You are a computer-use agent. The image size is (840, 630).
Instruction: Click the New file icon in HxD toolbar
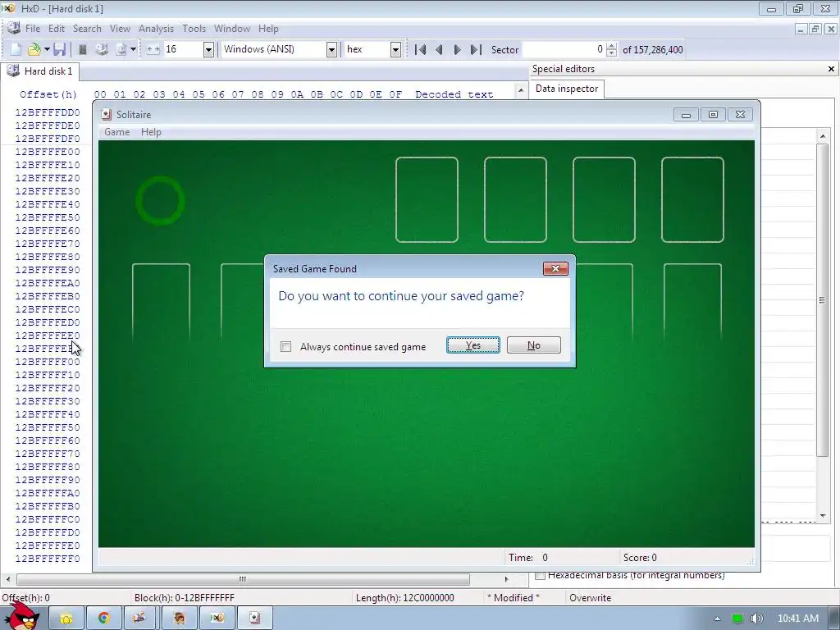[x=16, y=49]
